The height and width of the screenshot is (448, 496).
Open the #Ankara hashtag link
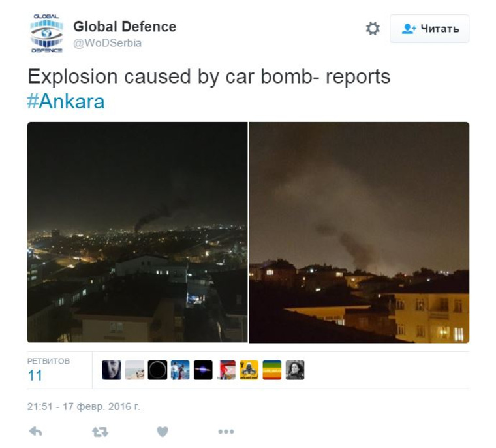(66, 101)
